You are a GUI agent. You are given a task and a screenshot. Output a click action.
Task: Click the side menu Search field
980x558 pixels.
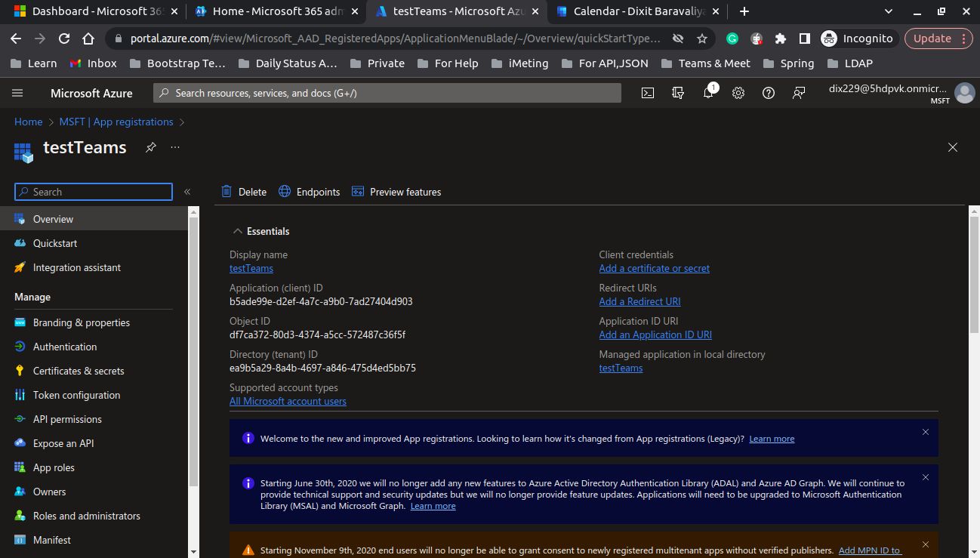[94, 192]
